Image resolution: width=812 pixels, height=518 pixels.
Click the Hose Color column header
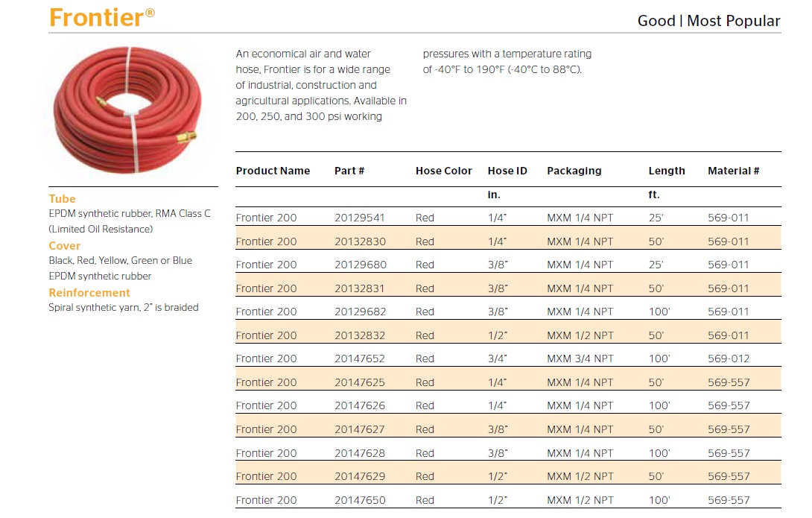pyautogui.click(x=444, y=171)
